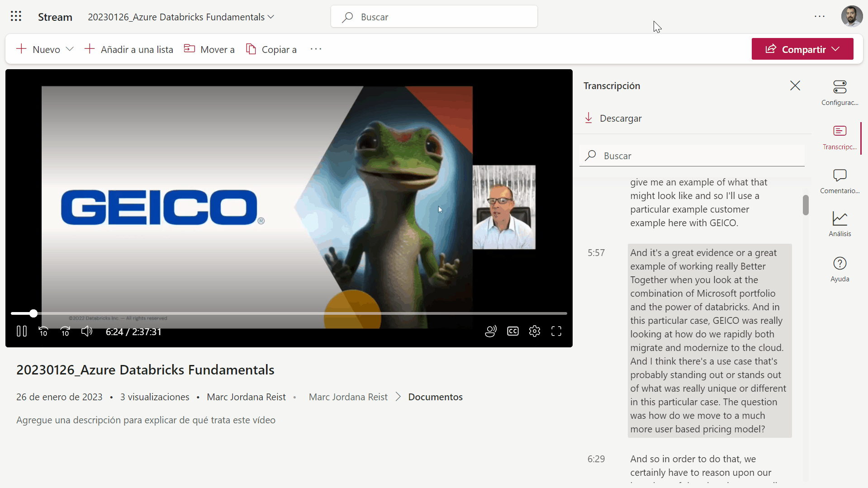Click the top Buscar search field

[434, 17]
